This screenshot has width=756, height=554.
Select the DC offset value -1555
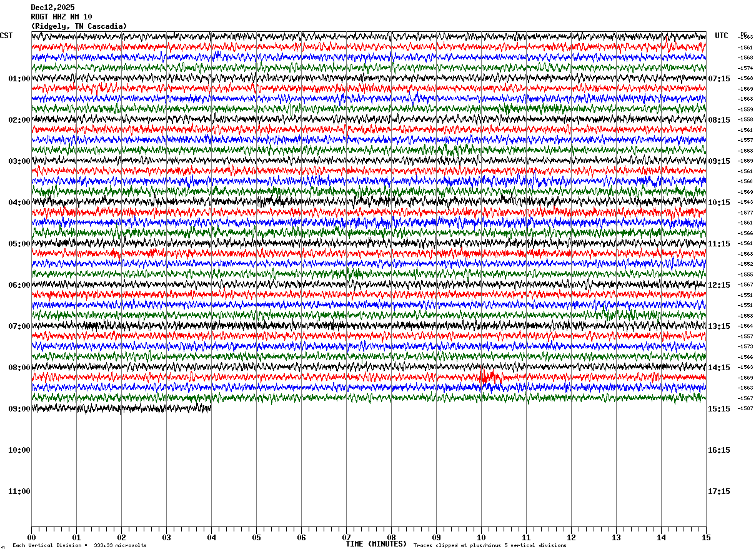click(x=745, y=274)
